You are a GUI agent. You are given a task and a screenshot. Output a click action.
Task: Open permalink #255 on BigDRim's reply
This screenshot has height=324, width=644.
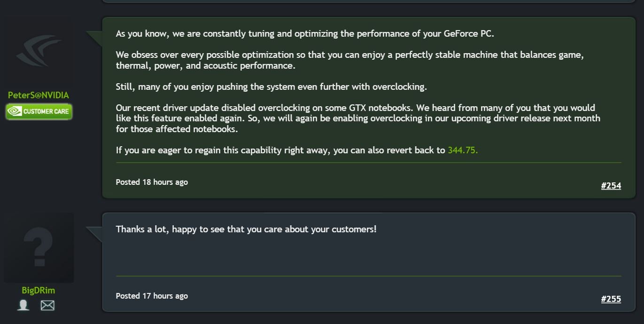611,299
